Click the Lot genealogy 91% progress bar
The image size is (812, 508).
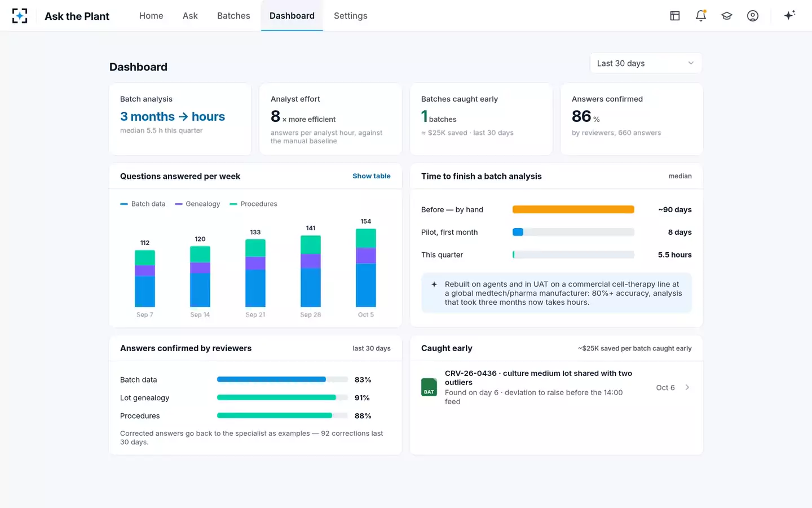(283, 397)
